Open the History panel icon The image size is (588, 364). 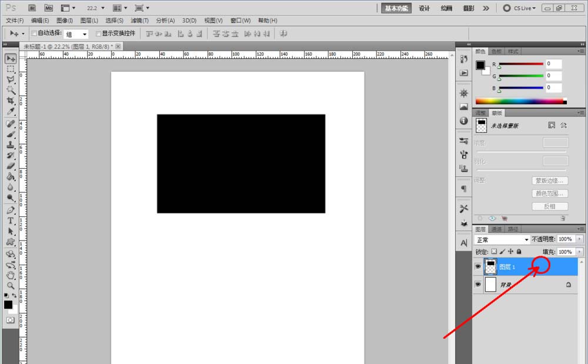(x=464, y=59)
